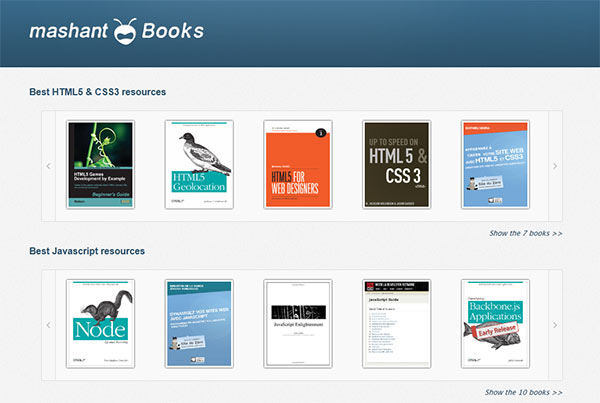Click the Show the 7 books link
Screen dimensions: 600x403
tap(526, 233)
